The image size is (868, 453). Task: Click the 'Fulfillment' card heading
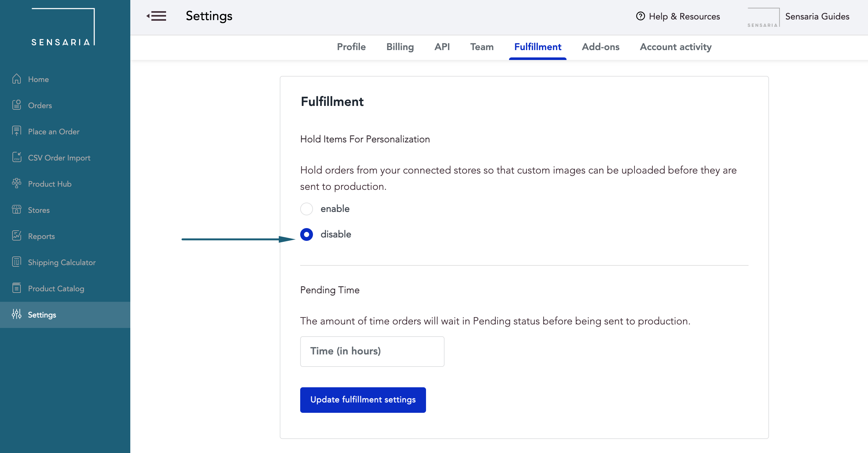pyautogui.click(x=332, y=102)
